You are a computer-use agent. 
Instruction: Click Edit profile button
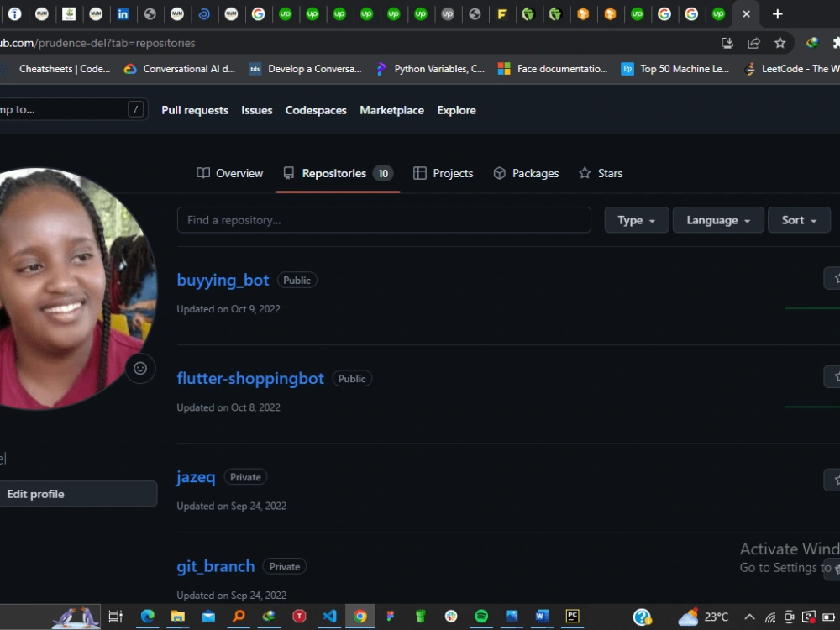click(78, 494)
